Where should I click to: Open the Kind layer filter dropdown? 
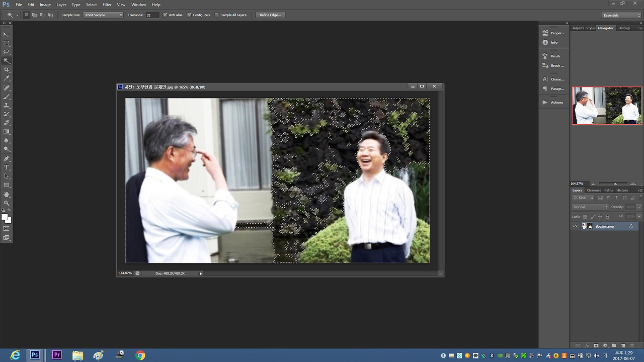584,198
